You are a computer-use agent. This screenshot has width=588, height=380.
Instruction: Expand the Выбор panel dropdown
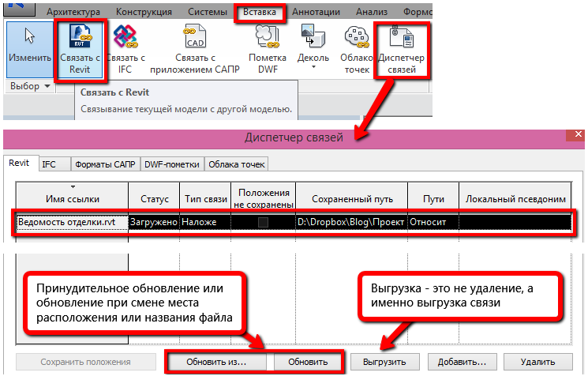pyautogui.click(x=30, y=86)
